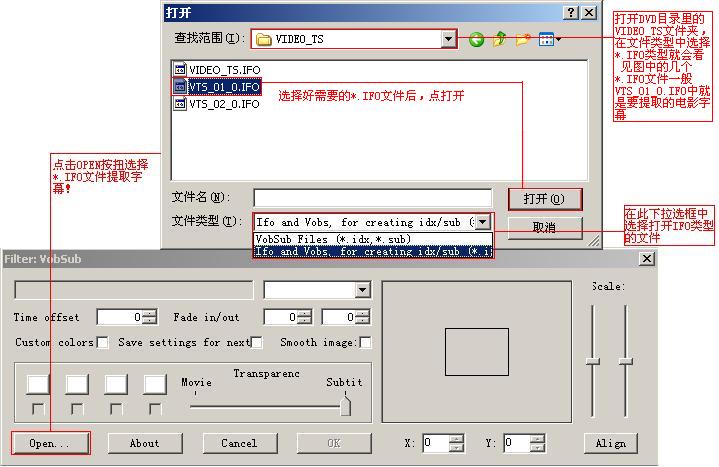The height and width of the screenshot is (467, 719).
Task: Open the View menu icon
Action: 548,40
